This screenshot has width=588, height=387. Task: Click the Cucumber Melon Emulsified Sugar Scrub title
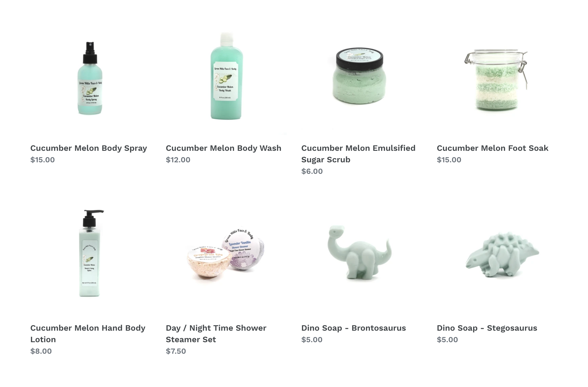coord(358,154)
